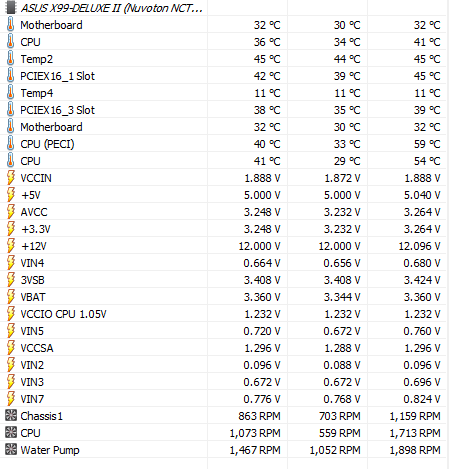The image size is (449, 469).
Task: Click the 29 °C CPU minimum value
Action: pyautogui.click(x=347, y=161)
